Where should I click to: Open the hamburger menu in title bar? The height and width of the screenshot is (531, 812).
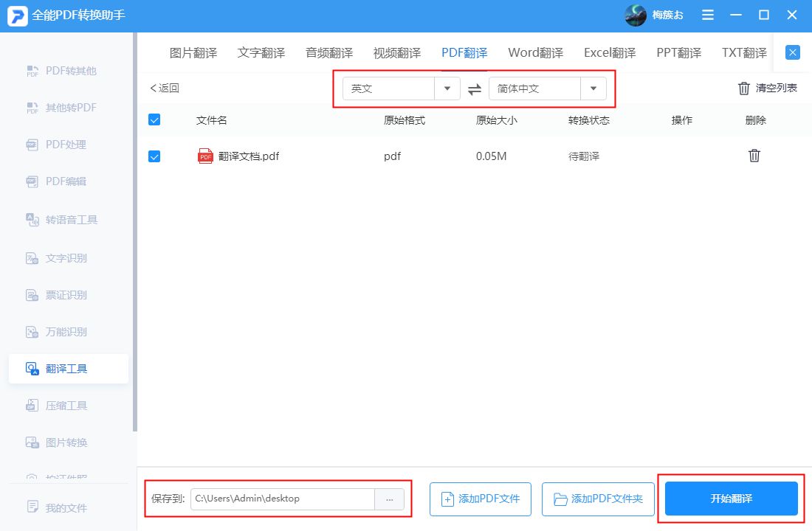point(707,15)
